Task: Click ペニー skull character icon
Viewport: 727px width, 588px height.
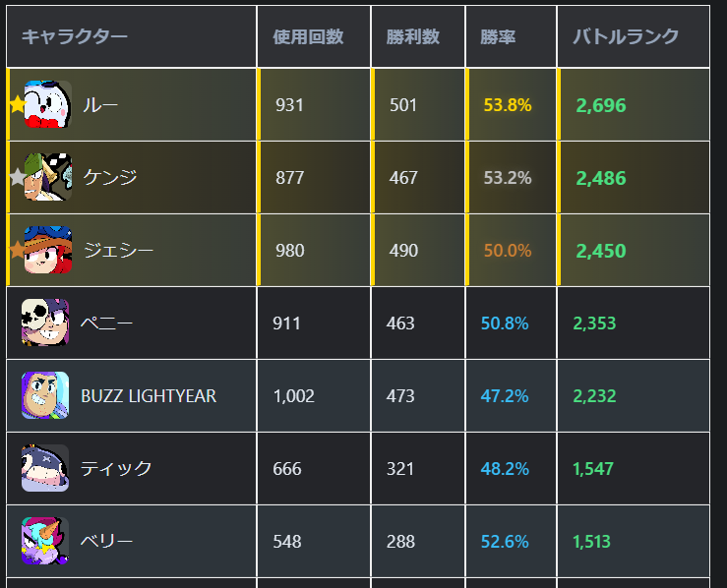Action: pos(45,323)
